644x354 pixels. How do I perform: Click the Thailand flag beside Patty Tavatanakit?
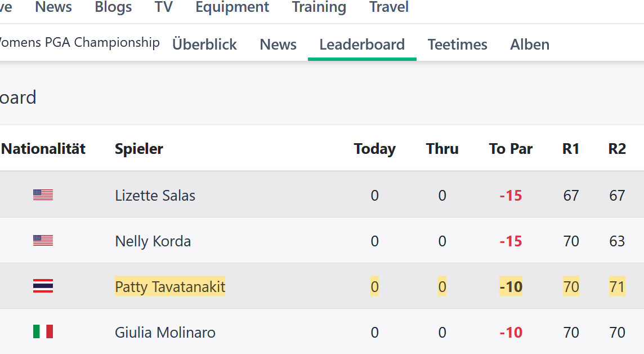tap(43, 286)
